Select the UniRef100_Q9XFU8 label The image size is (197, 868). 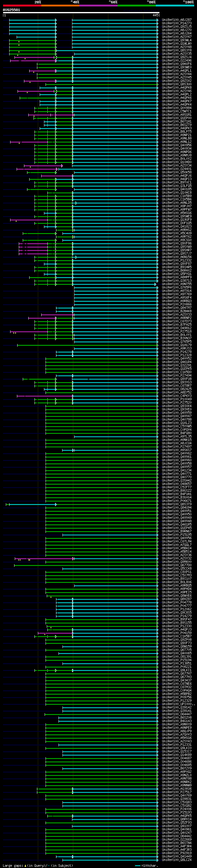coord(177,379)
